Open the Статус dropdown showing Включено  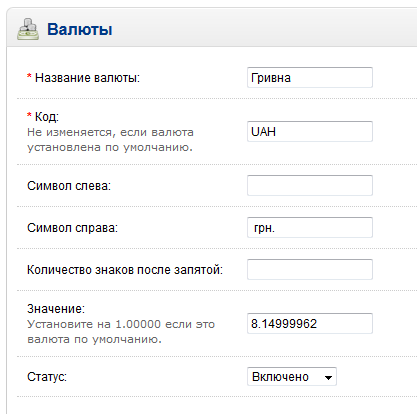(x=292, y=377)
